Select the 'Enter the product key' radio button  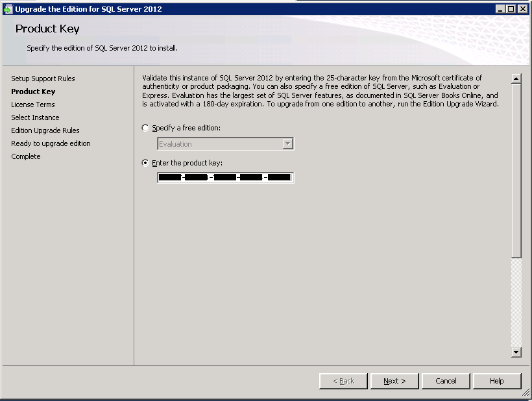pos(145,163)
